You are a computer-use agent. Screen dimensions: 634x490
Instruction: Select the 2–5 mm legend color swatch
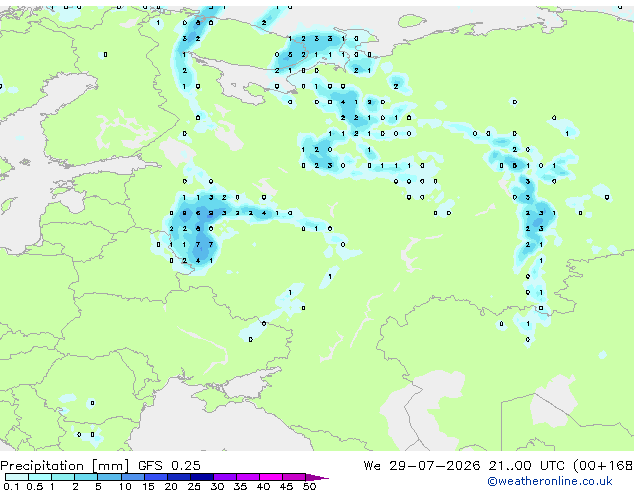(x=86, y=477)
